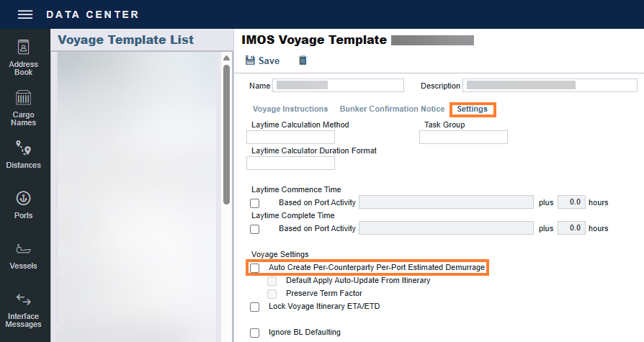
Task: Open Ports in sidebar
Action: tap(23, 205)
